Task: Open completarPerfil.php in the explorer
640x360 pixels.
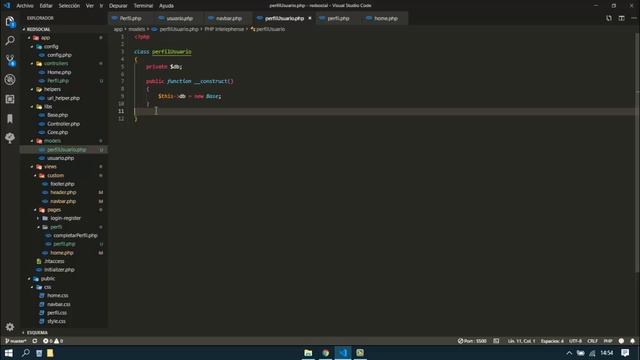Action: point(75,236)
